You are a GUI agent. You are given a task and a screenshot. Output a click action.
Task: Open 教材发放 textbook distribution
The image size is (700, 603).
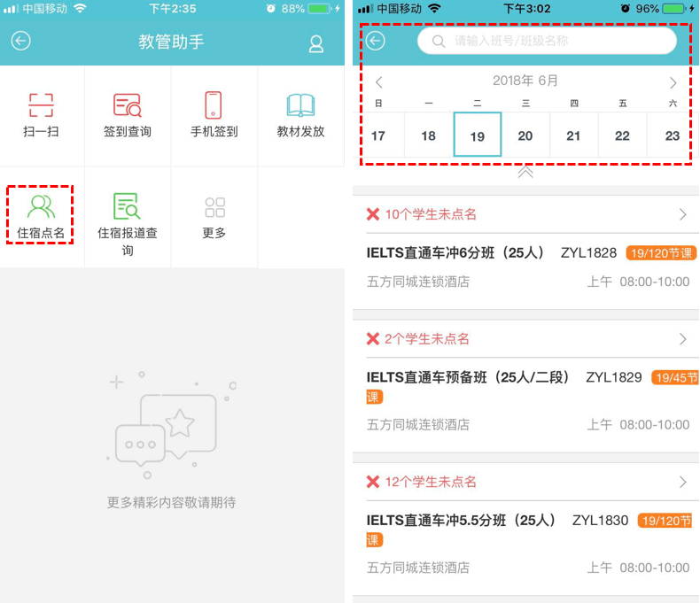coord(301,105)
